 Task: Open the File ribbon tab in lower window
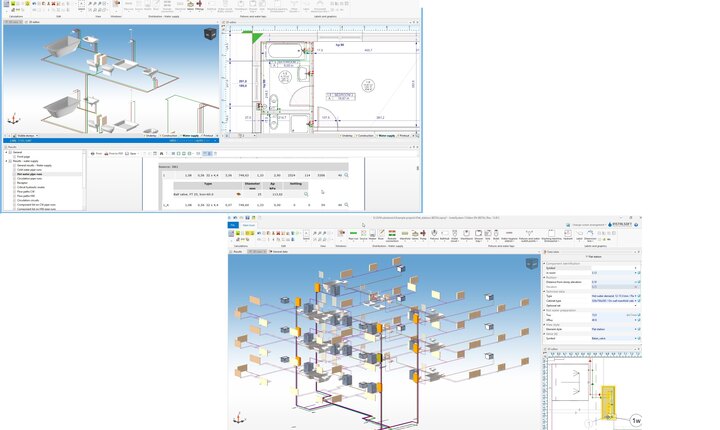coord(234,226)
